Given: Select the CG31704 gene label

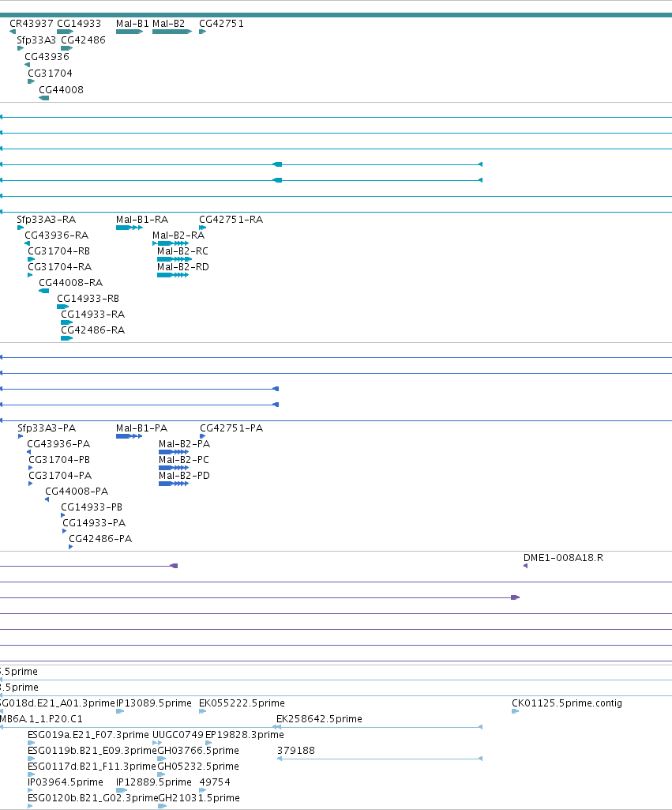Looking at the screenshot, I should pos(50,73).
